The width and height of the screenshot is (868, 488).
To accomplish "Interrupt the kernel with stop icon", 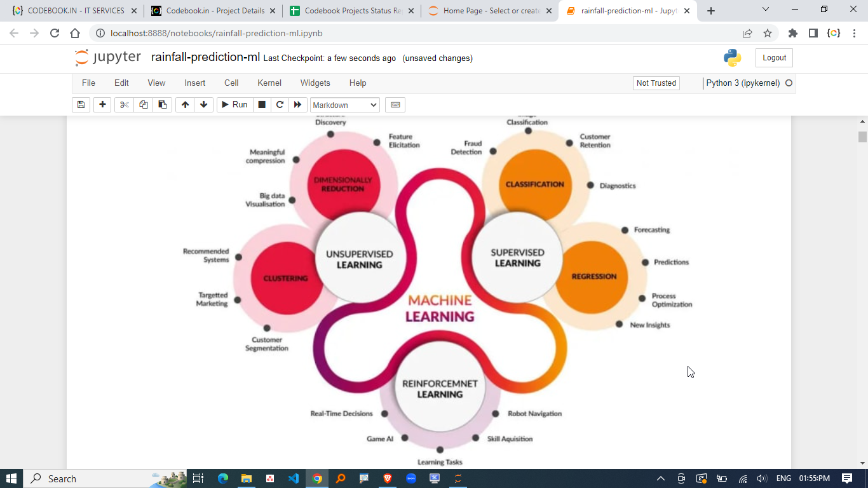I will coord(262,105).
